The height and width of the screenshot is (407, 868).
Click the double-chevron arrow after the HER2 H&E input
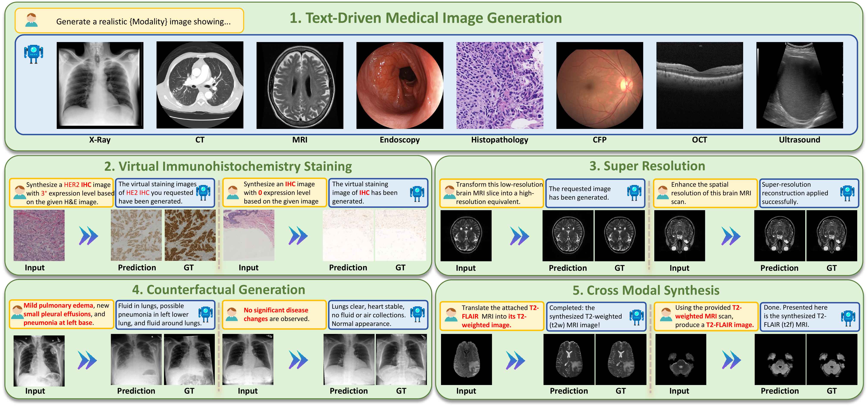tap(88, 235)
